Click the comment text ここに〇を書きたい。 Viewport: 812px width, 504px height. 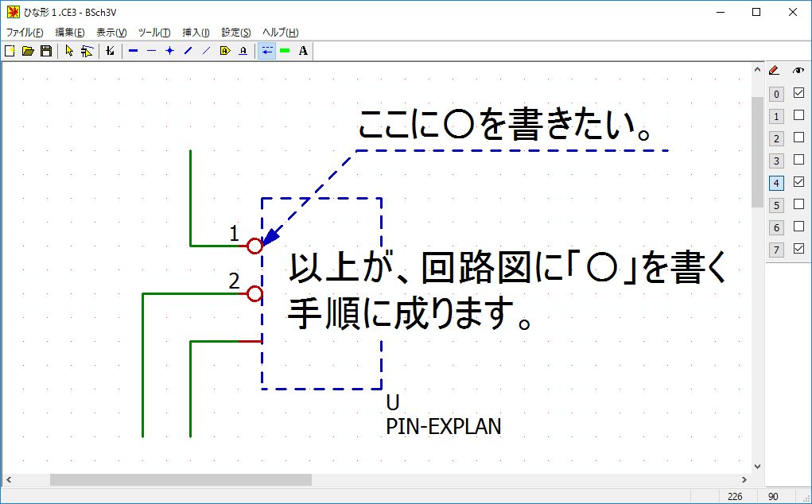[x=504, y=126]
